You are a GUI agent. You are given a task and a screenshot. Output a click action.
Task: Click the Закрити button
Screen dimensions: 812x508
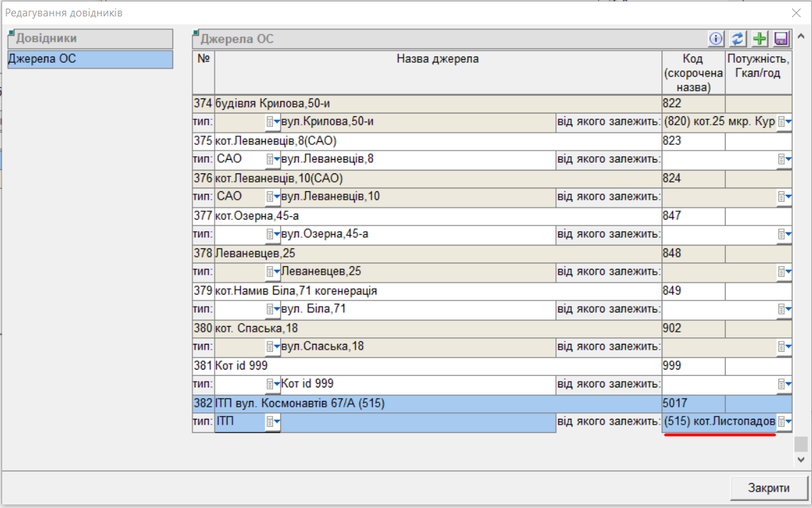(768, 488)
